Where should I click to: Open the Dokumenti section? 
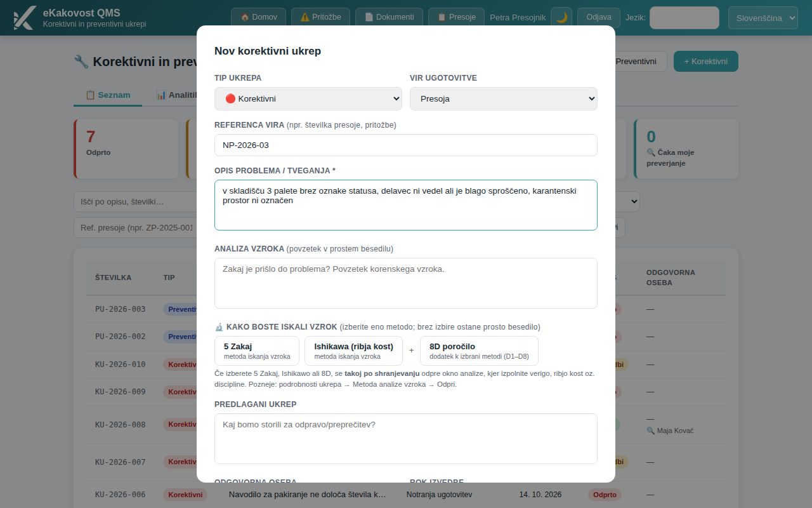389,17
